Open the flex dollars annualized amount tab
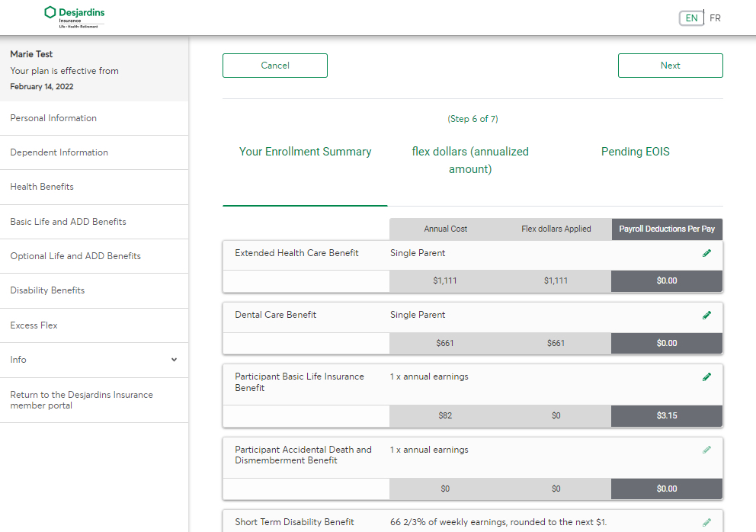 point(470,160)
